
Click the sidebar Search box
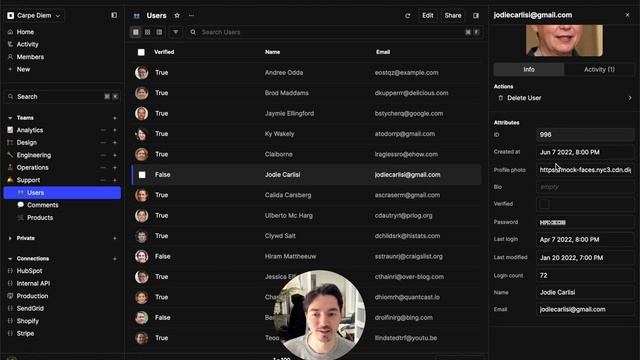point(62,97)
